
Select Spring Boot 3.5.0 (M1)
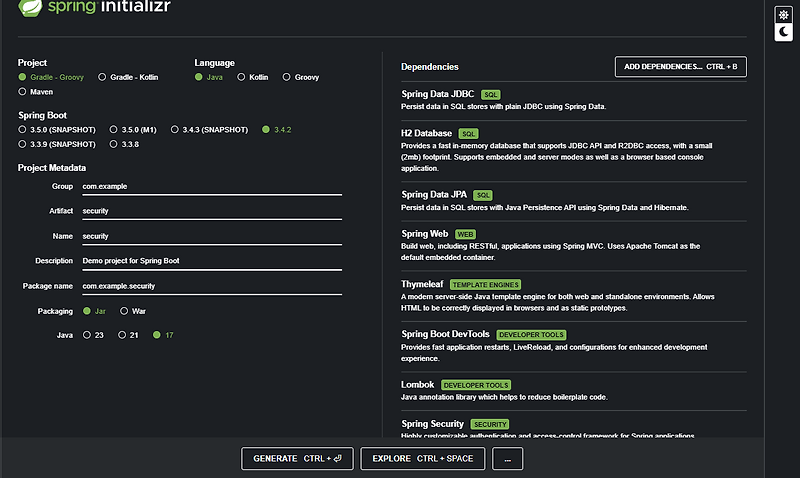pos(133,130)
